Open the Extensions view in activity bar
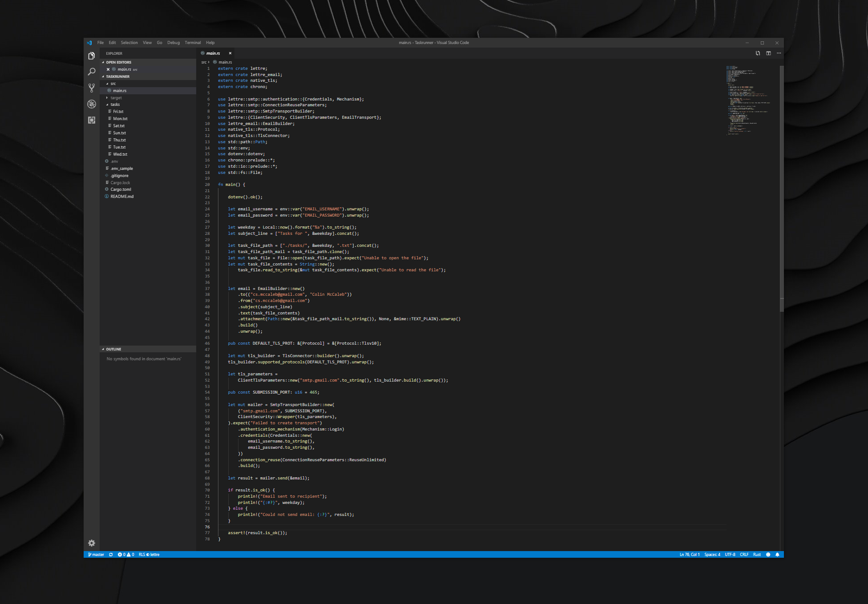This screenshot has height=604, width=868. tap(92, 120)
